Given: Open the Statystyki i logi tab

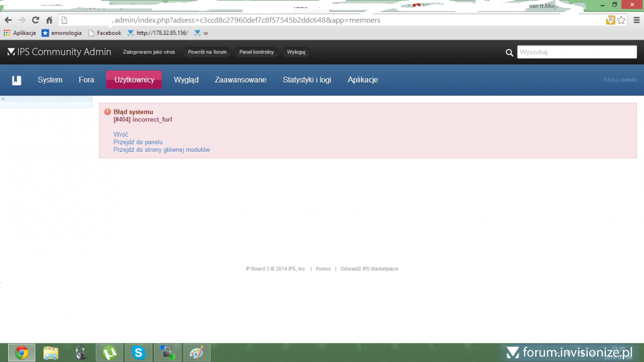Looking at the screenshot, I should coord(307,80).
